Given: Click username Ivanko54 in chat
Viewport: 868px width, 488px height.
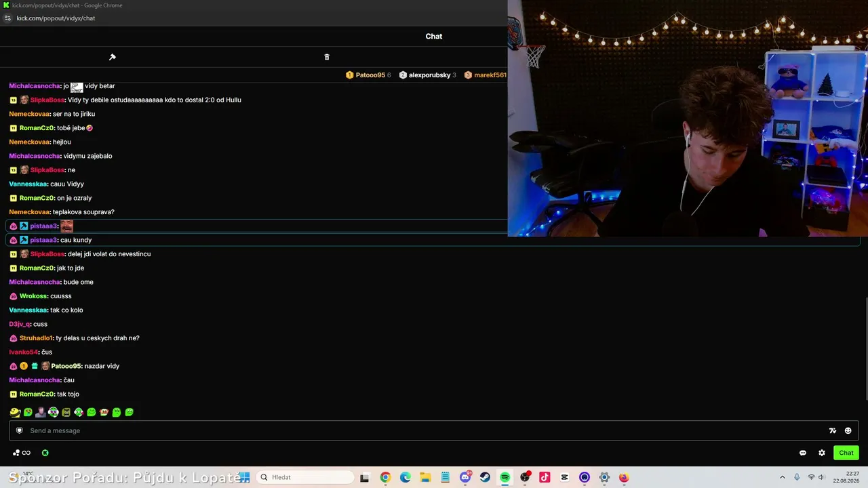Looking at the screenshot, I should coord(24,352).
